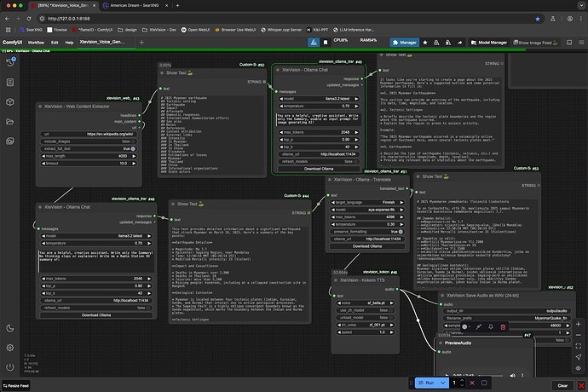Toggle unload_model in Kokoro TTS
588x392 pixels.
[x=366, y=317]
